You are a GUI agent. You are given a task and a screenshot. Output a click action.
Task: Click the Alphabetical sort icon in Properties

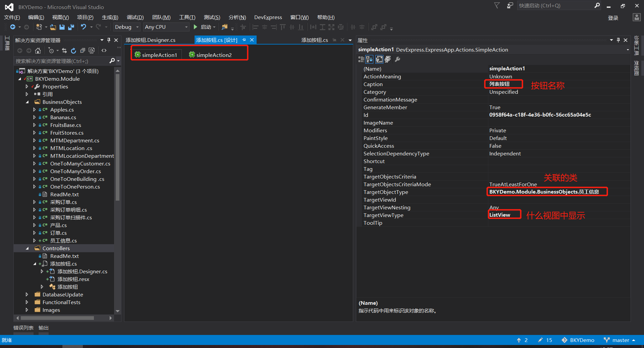tap(369, 59)
